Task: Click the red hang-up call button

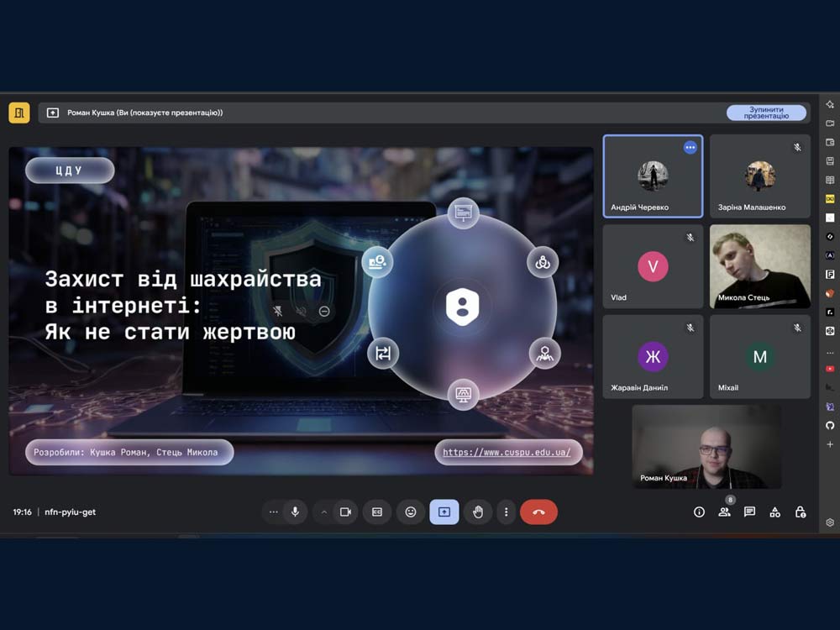Action: point(538,512)
